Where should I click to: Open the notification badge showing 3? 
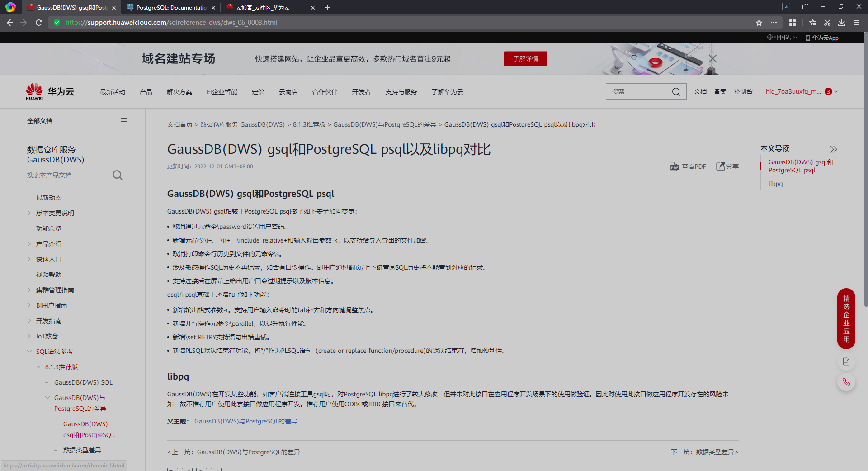pos(828,91)
